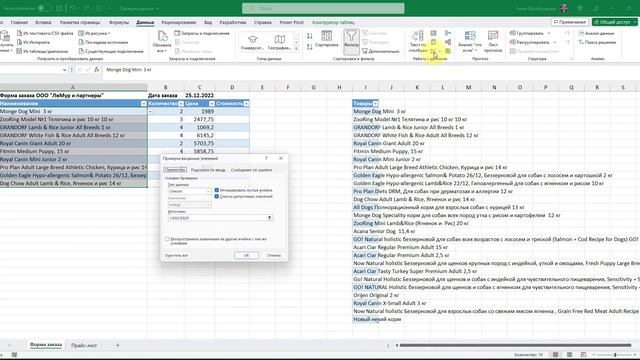Click insert function fx icon
The image size is (640, 360).
coord(96,70)
